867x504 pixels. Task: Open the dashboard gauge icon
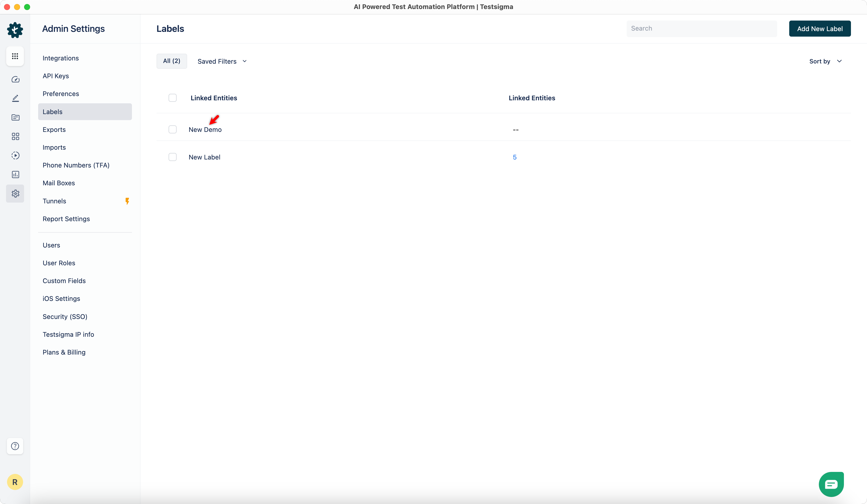pyautogui.click(x=15, y=79)
